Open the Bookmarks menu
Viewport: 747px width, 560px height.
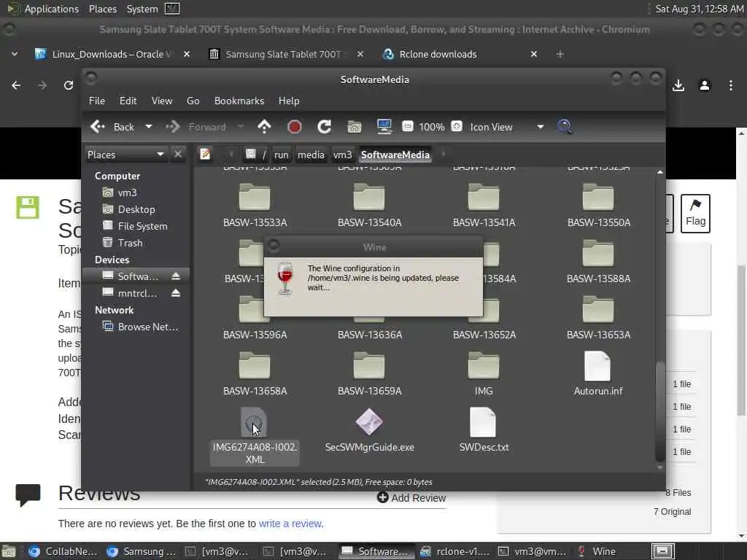(239, 101)
